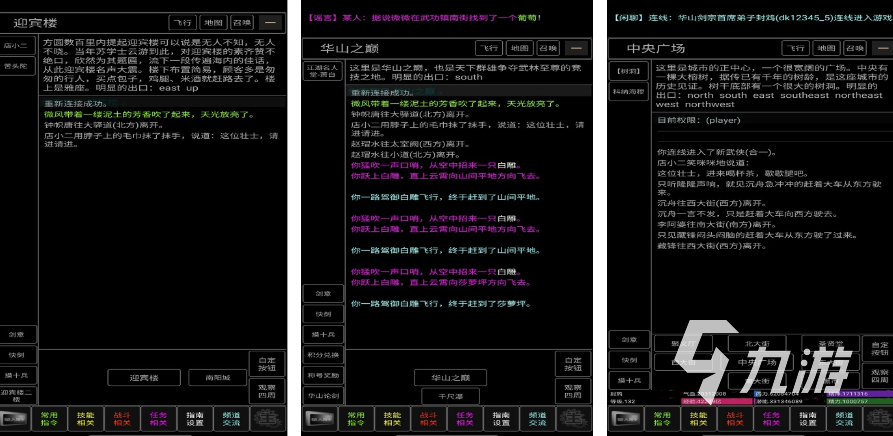Open 频道交流 tab in the 华山之巅 panel
893x436 pixels.
[x=535, y=418]
